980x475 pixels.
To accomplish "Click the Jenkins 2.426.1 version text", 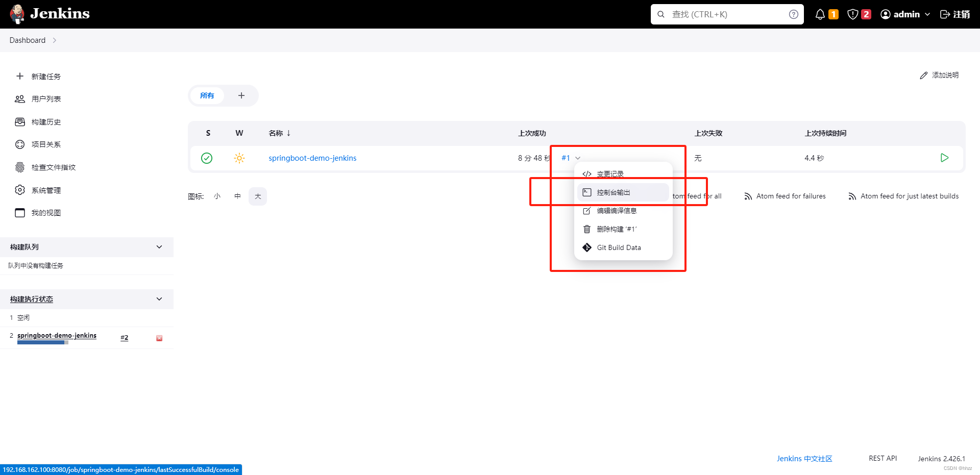I will (x=941, y=459).
